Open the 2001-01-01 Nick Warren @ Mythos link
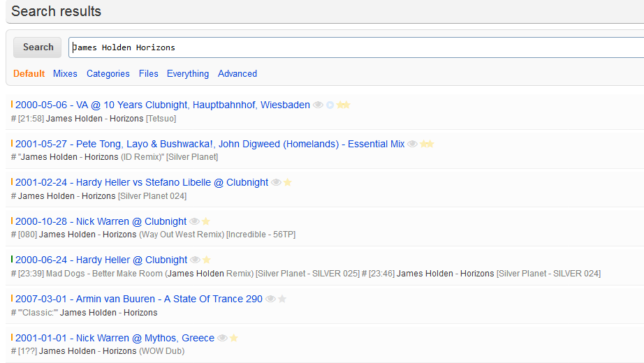The height and width of the screenshot is (363, 644). 115,338
